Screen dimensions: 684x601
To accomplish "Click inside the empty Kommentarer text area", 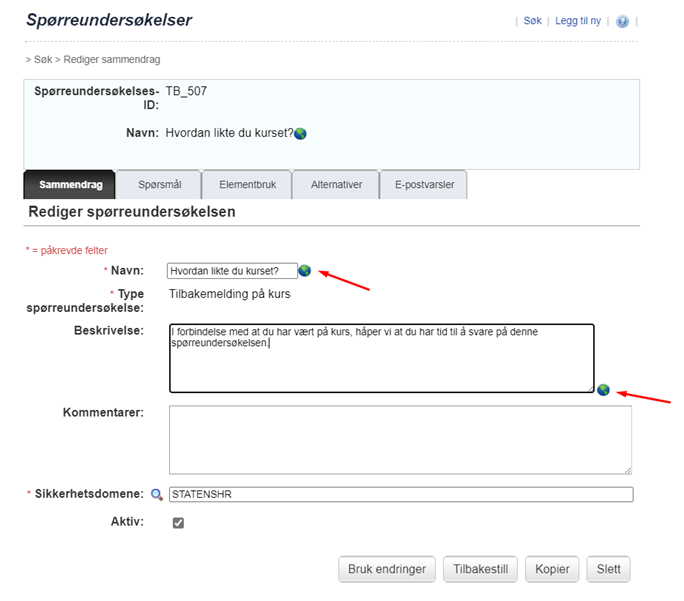I will 400,440.
